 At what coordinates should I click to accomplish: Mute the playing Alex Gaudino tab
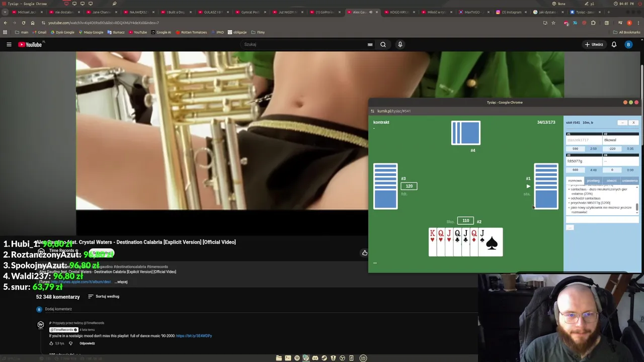[x=371, y=12]
